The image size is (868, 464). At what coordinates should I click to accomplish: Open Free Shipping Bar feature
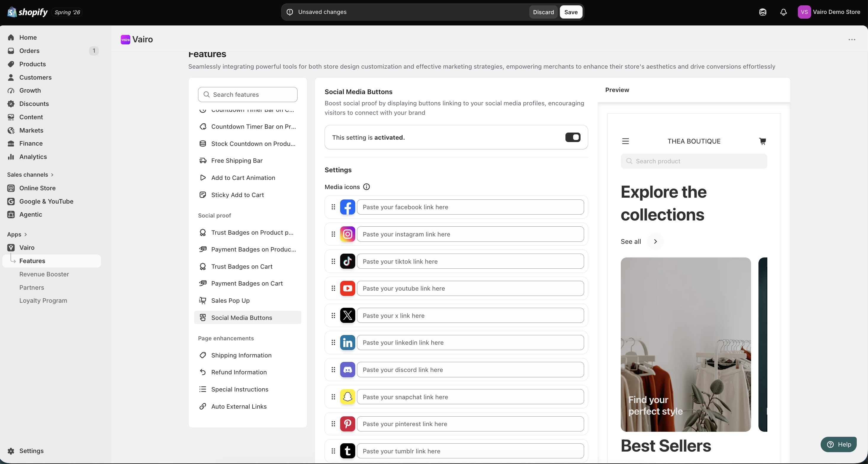[248, 161]
